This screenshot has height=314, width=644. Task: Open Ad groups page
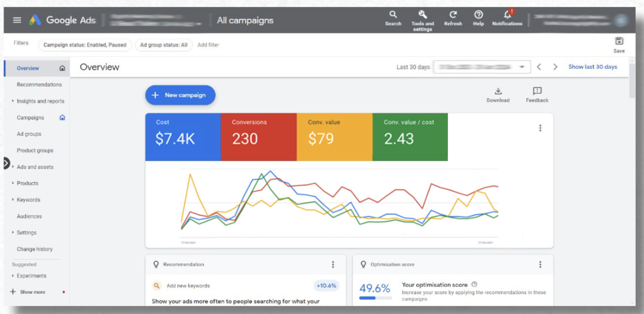coord(29,134)
